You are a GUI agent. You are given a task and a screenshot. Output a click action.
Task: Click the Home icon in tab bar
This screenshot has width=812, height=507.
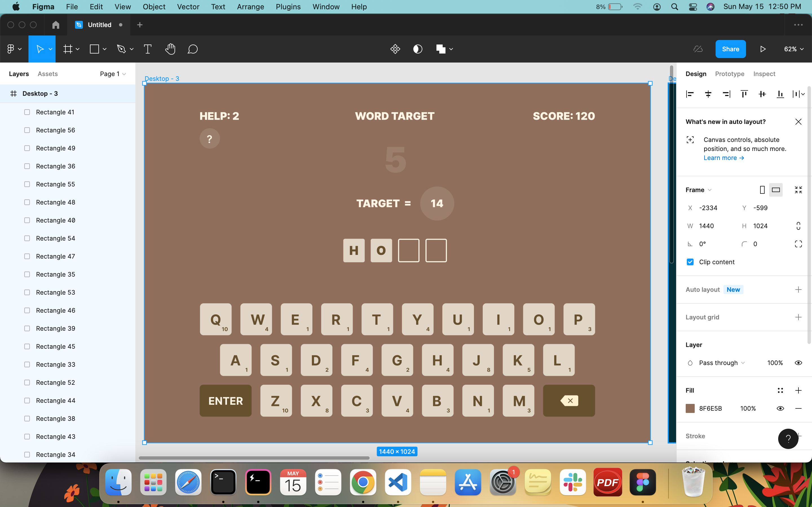[56, 25]
